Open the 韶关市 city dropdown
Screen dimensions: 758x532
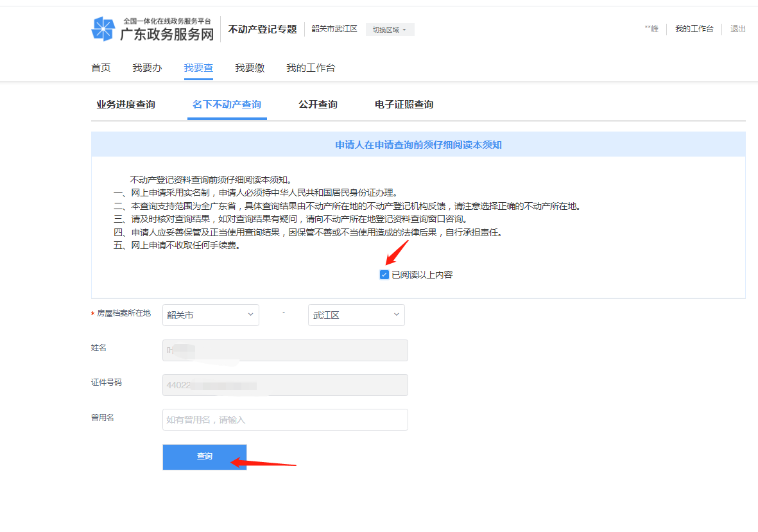(211, 315)
